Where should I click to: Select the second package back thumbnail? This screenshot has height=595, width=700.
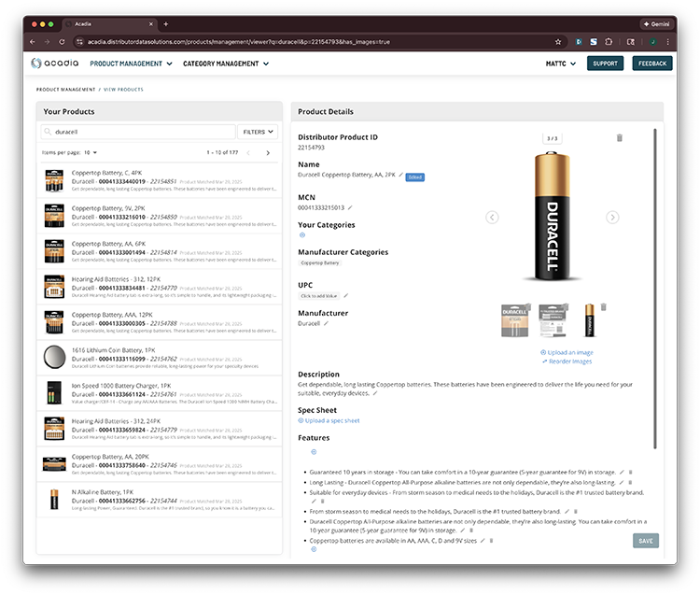tap(553, 320)
